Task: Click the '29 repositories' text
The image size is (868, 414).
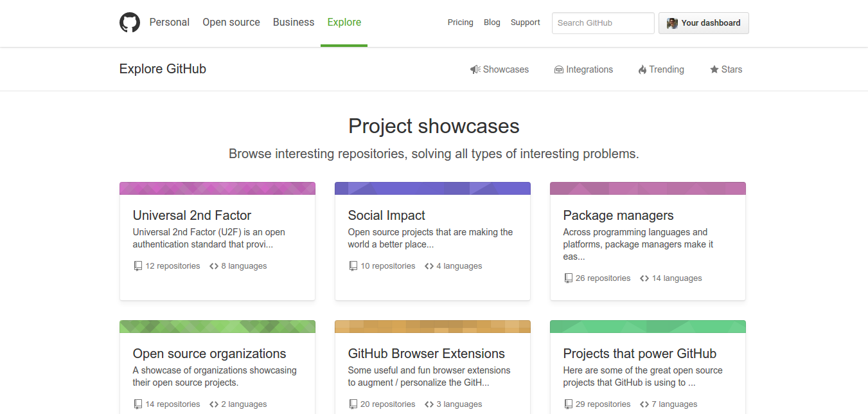Action: coord(603,404)
